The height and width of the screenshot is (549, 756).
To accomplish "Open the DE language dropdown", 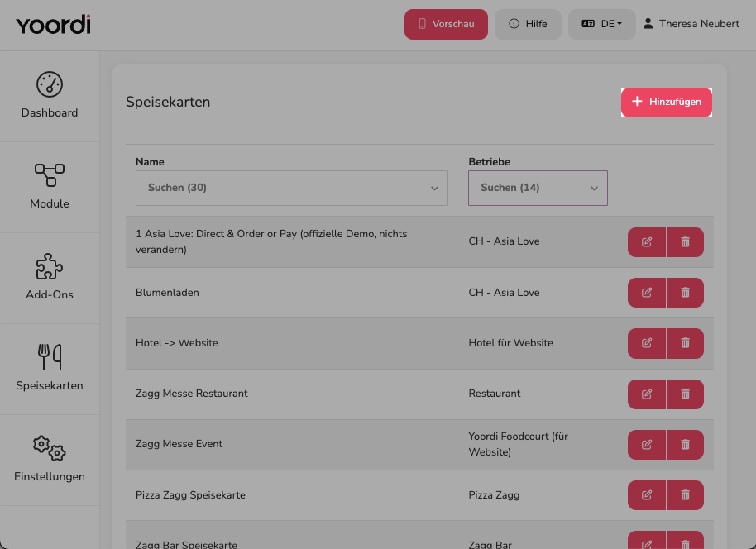I will 601,24.
